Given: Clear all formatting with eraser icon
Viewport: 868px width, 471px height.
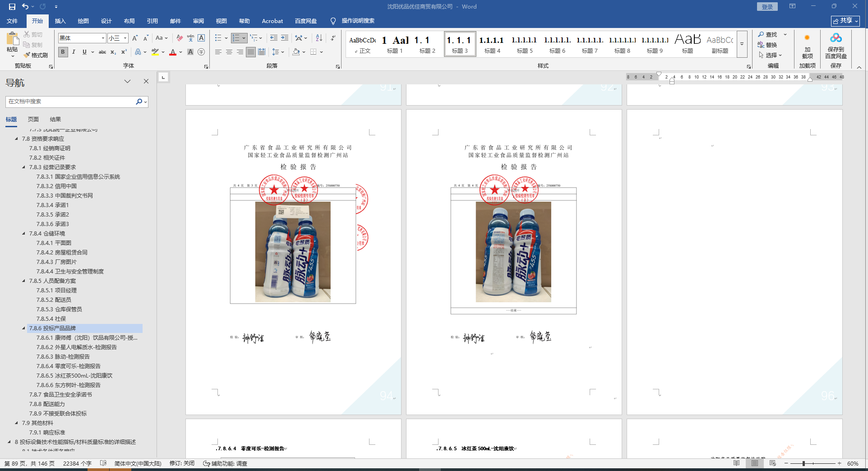Looking at the screenshot, I should (180, 38).
